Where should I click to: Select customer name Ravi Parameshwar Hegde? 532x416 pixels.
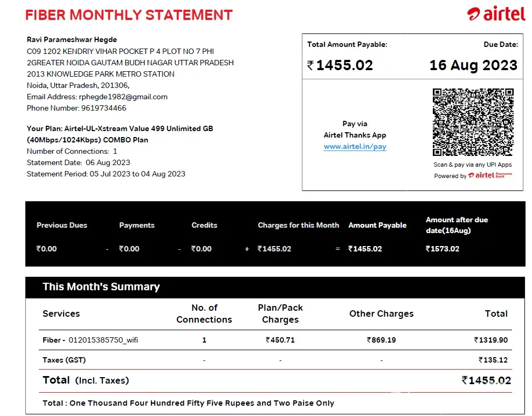72,40
